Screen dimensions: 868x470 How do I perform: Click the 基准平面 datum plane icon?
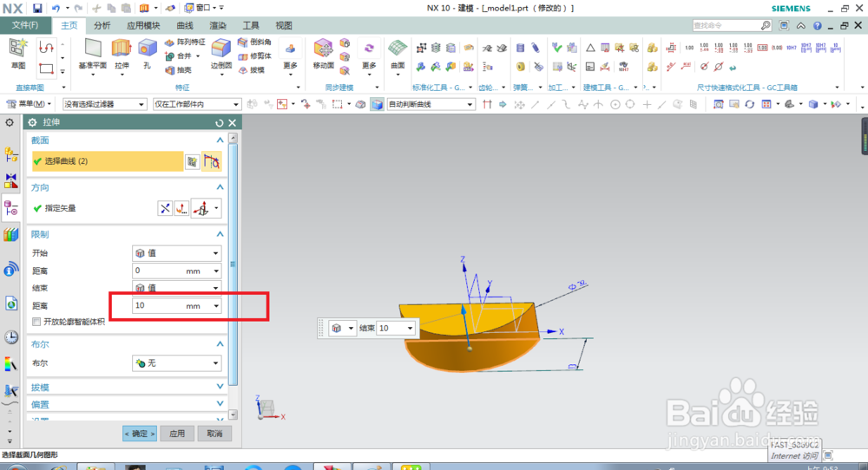point(93,54)
